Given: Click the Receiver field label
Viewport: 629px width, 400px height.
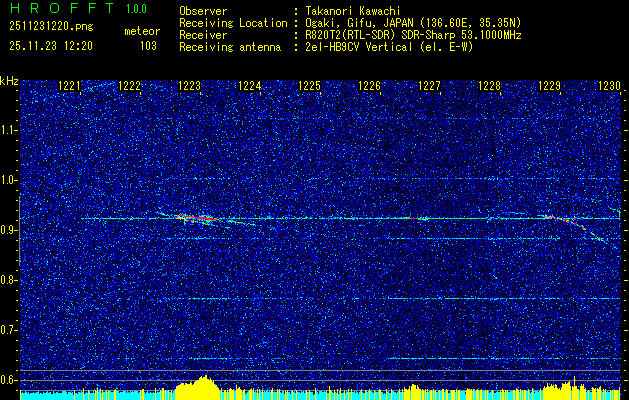Looking at the screenshot, I should (x=203, y=35).
